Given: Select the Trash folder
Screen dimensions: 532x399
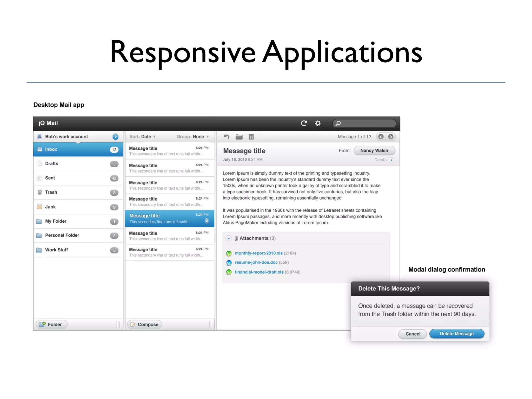Looking at the screenshot, I should pos(78,192).
